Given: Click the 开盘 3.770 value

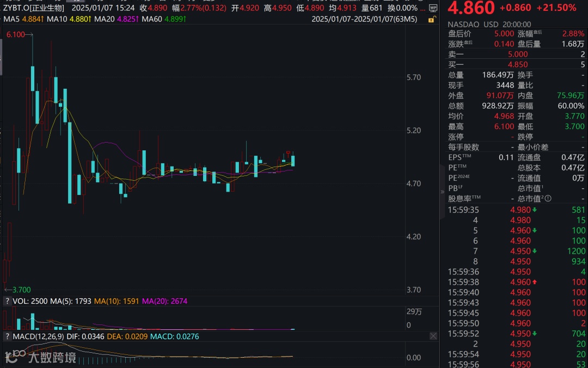Looking at the screenshot, I should pos(574,116).
